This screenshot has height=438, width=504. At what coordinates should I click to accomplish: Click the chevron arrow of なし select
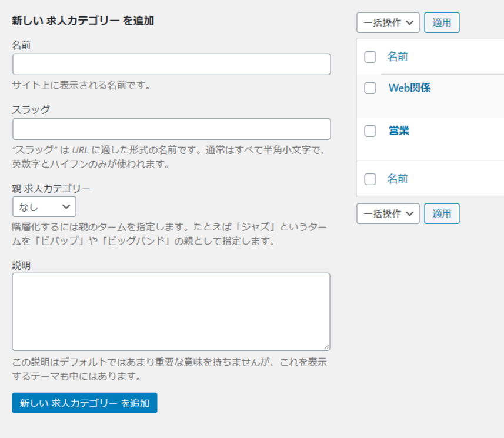[x=66, y=206]
